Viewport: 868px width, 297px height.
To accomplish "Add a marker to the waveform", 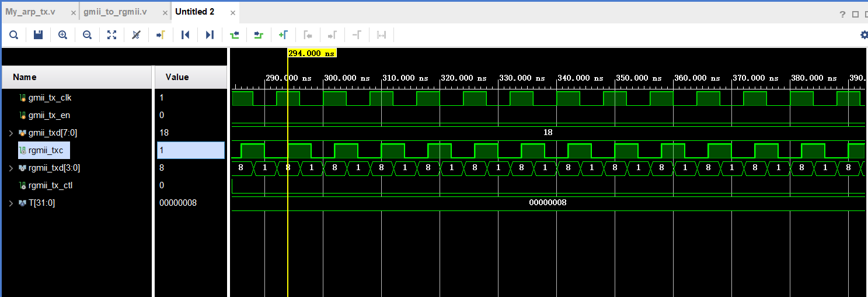I will pos(283,35).
